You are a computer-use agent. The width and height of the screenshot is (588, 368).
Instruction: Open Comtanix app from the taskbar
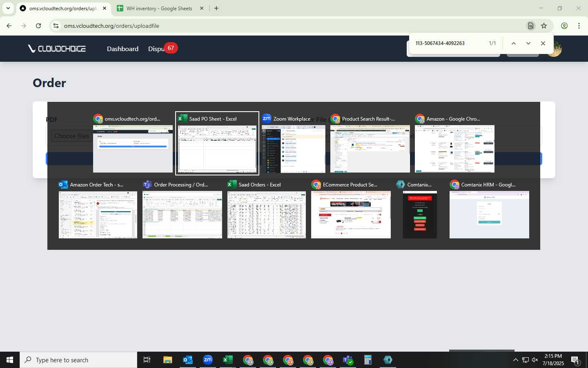point(388,360)
